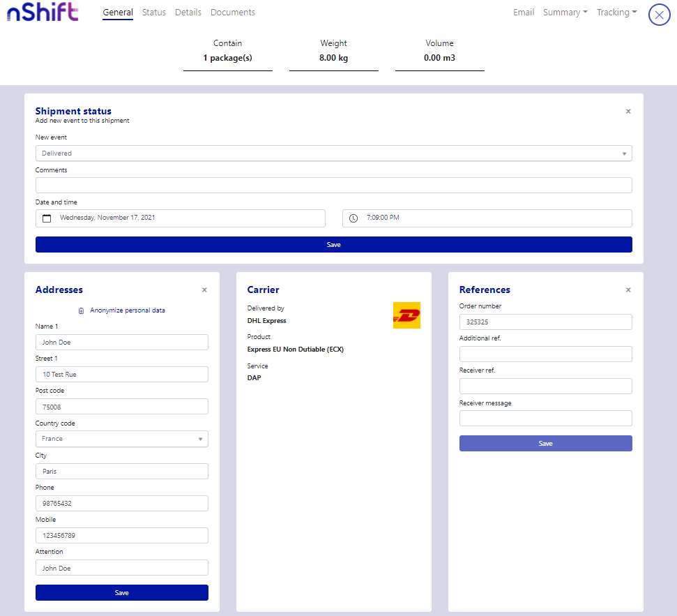Expand the Tracking dropdown menu
Viewport: 677px width, 616px height.
coord(616,13)
